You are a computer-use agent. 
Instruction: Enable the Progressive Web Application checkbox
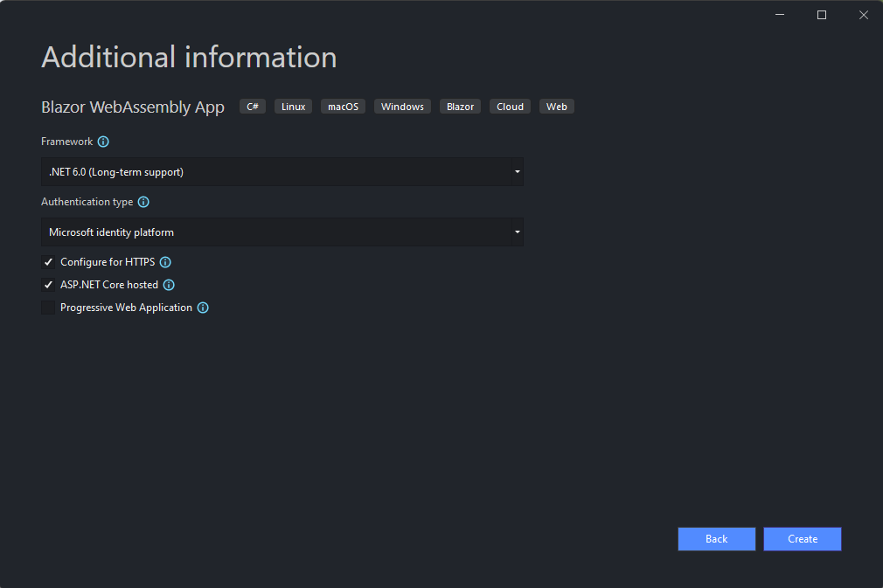click(x=48, y=308)
